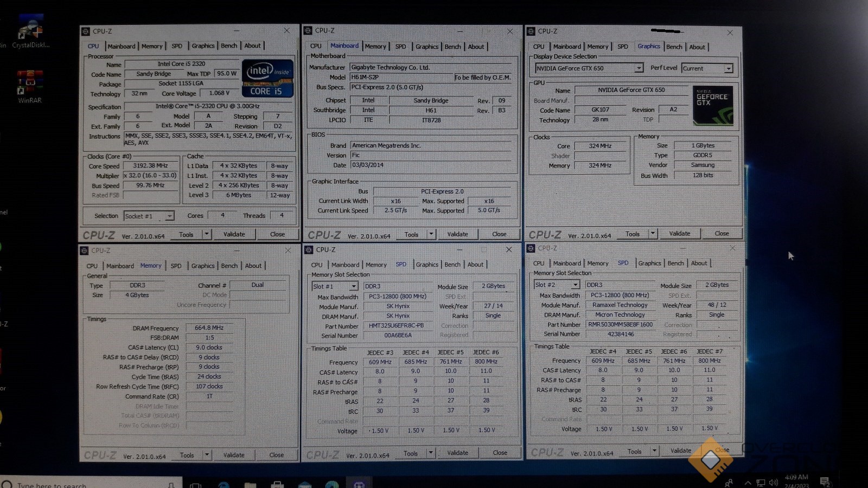Expand Tools arrow in the Graphics tab window
The width and height of the screenshot is (868, 488).
(x=653, y=234)
